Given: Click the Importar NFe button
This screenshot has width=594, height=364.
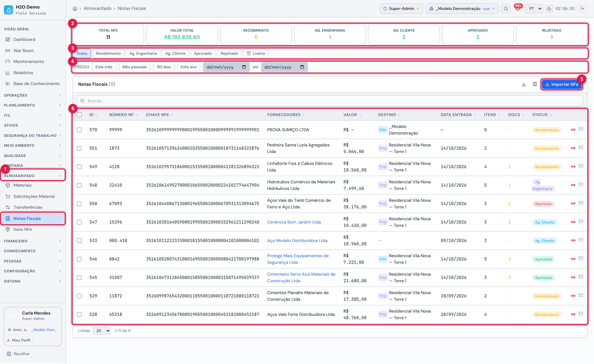Looking at the screenshot, I should 562,84.
